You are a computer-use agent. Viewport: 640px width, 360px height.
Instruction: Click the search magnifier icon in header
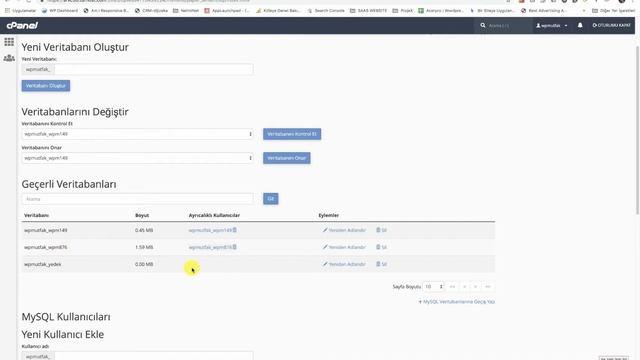[x=483, y=25]
